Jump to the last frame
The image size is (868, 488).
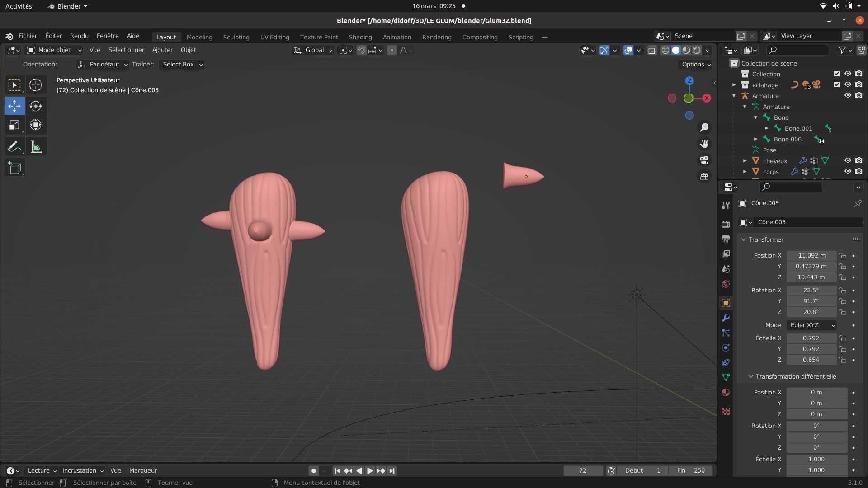point(392,471)
